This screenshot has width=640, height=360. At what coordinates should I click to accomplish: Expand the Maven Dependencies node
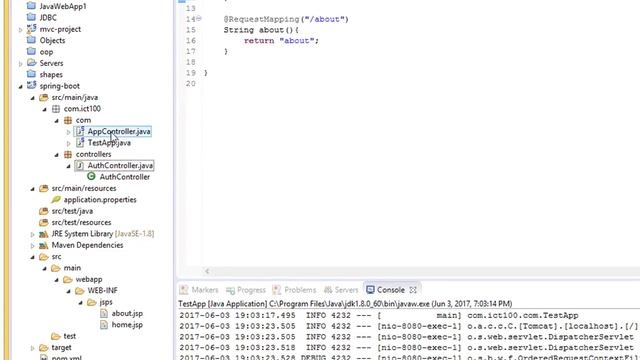pyautogui.click(x=33, y=246)
